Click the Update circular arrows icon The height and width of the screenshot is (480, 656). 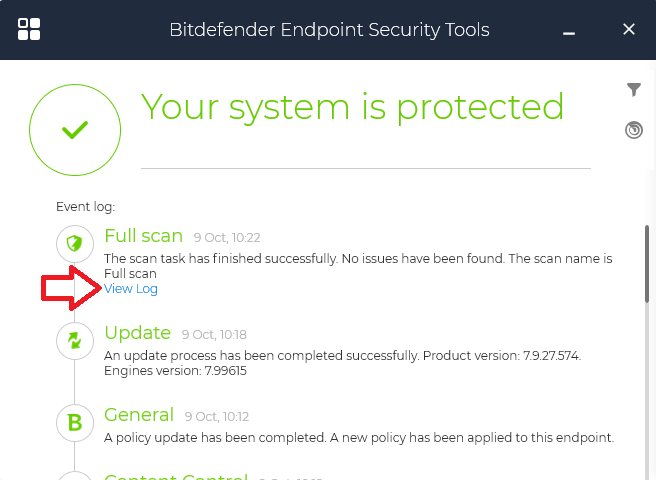point(75,340)
